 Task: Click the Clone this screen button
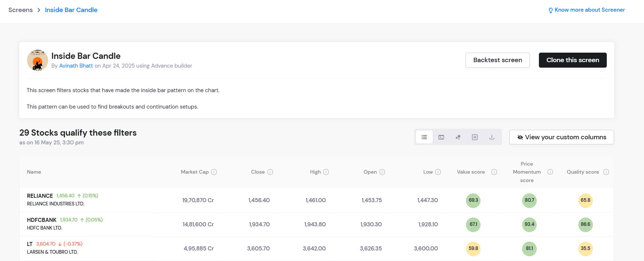[573, 60]
